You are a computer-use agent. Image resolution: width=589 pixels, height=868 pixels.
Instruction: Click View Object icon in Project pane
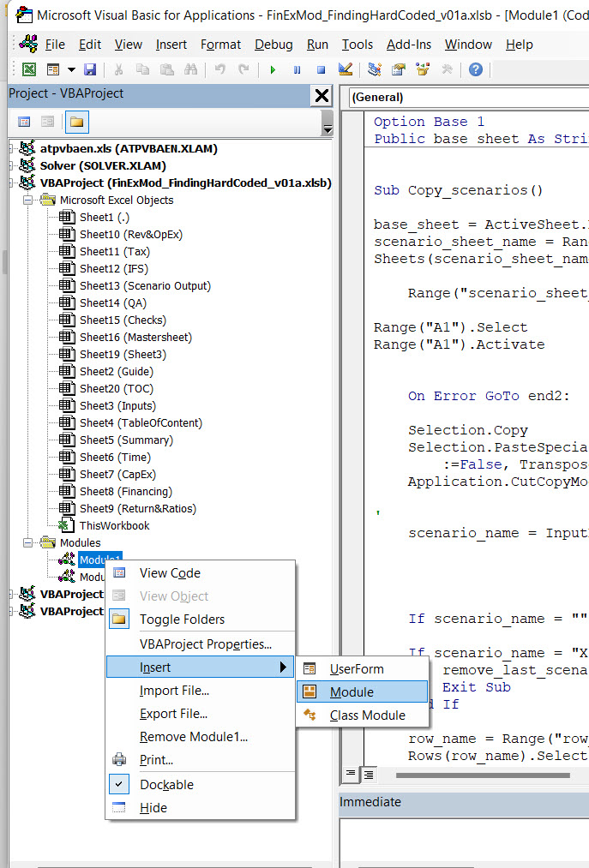point(48,122)
